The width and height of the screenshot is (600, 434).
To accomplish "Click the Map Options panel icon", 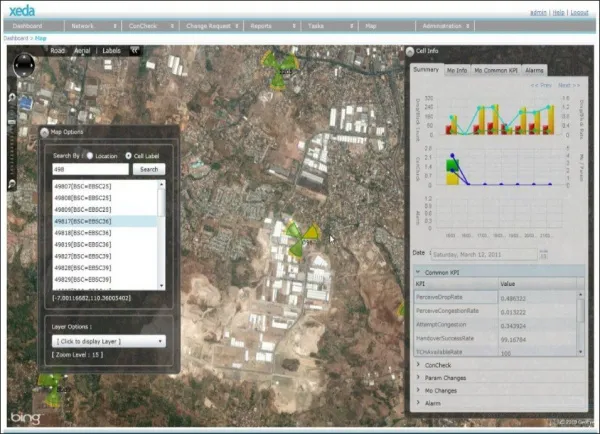I will tap(45, 135).
